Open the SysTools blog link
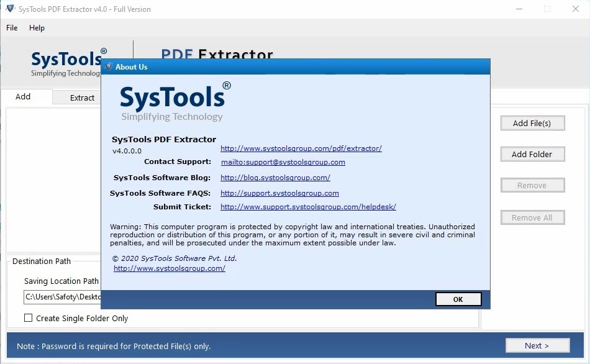This screenshot has width=590, height=364. [275, 178]
